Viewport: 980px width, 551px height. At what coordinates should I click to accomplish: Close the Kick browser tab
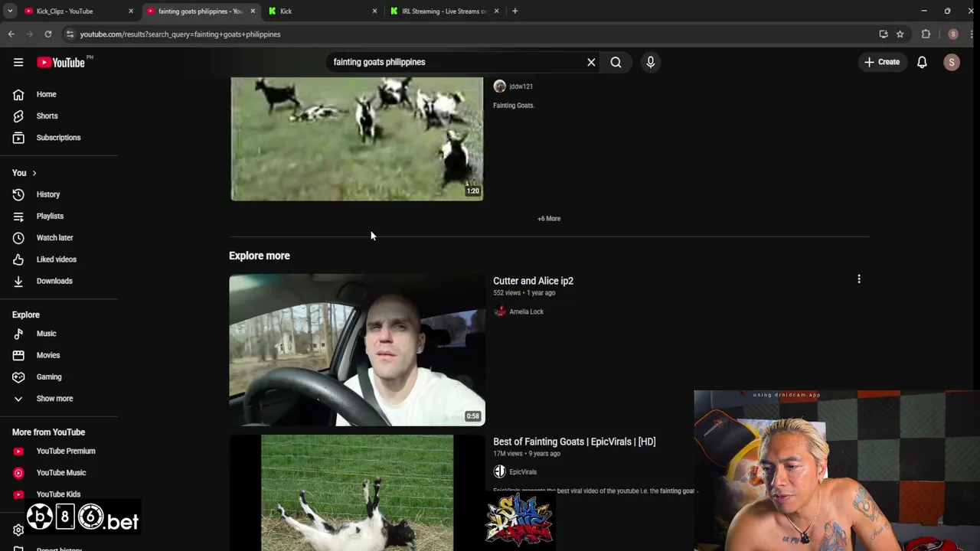click(374, 11)
